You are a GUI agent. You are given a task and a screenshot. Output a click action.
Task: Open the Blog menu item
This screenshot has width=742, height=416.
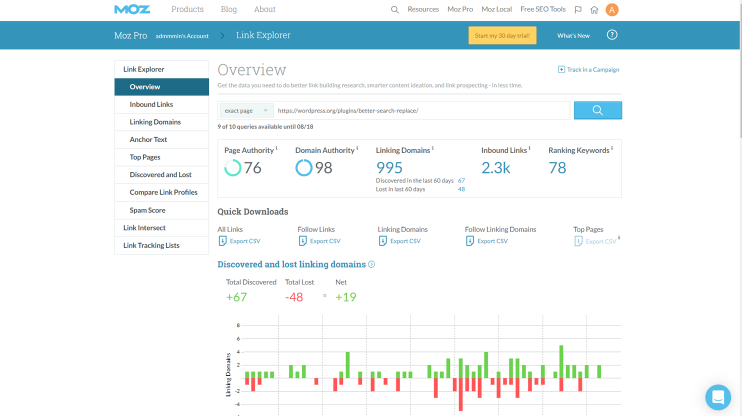pos(229,9)
